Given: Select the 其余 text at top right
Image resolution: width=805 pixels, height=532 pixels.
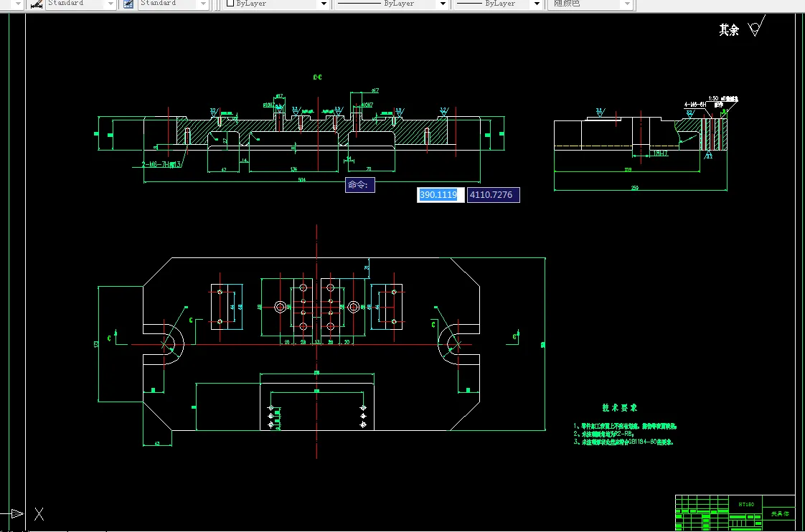Looking at the screenshot, I should point(728,30).
